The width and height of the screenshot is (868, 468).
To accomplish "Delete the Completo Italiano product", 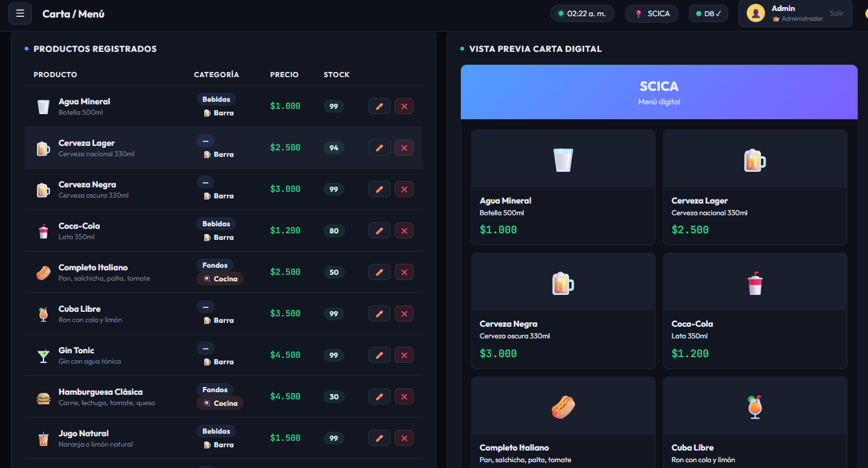I will tap(404, 272).
